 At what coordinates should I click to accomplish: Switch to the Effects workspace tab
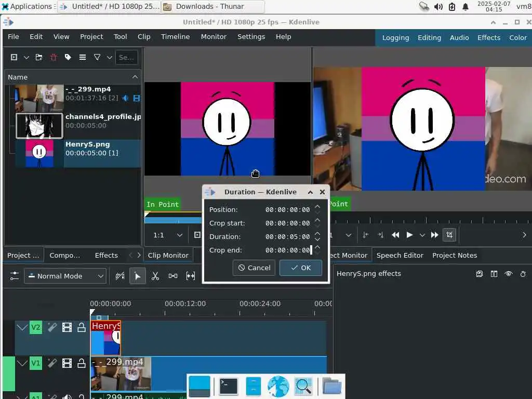(489, 37)
